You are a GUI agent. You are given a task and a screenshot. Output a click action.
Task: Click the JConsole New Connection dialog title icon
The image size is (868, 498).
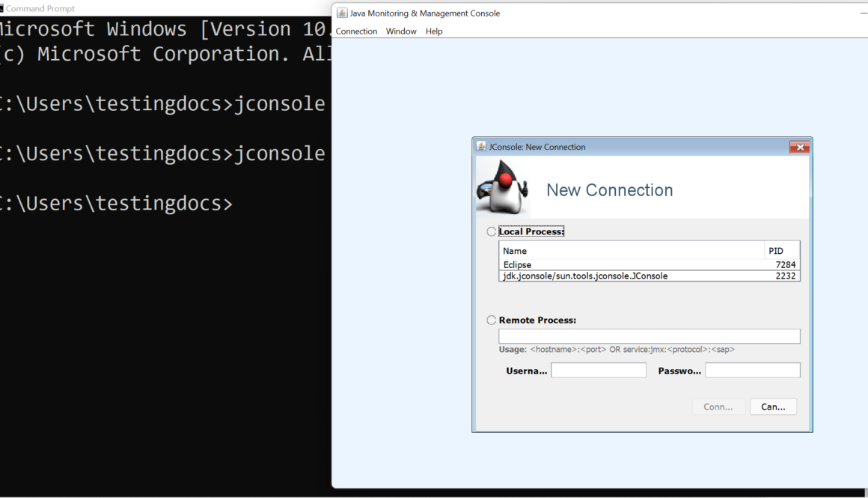click(481, 147)
